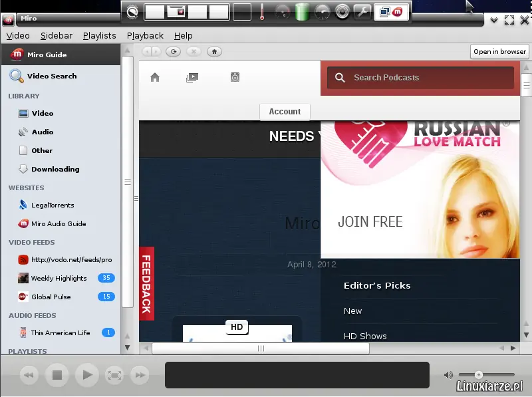Screen dimensions: 532x397
Task: Click the top panel clock launcher icon
Action: click(x=132, y=13)
